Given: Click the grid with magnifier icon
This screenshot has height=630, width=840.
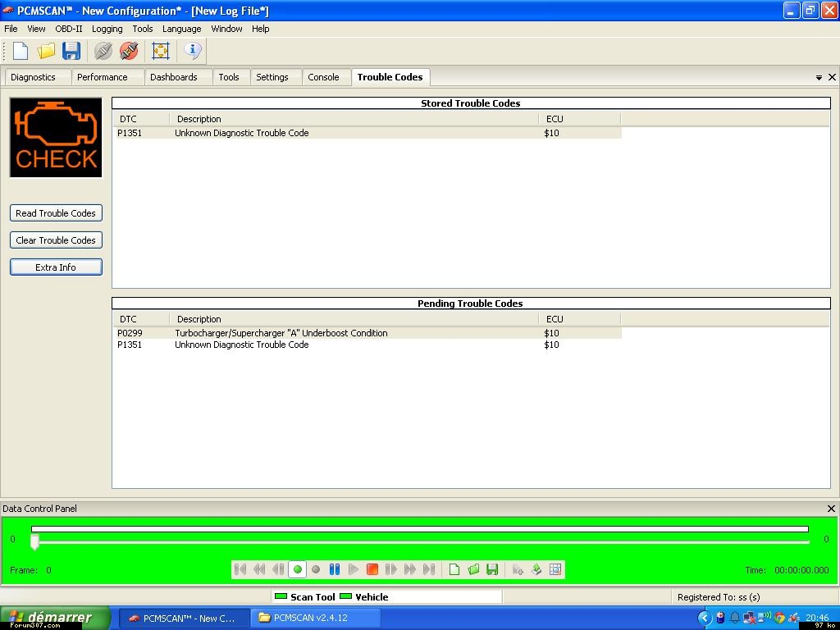Looking at the screenshot, I should [555, 569].
